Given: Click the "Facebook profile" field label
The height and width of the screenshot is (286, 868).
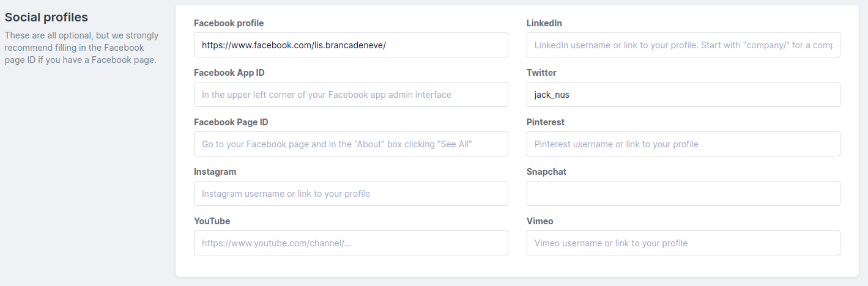Looking at the screenshot, I should pos(229,23).
